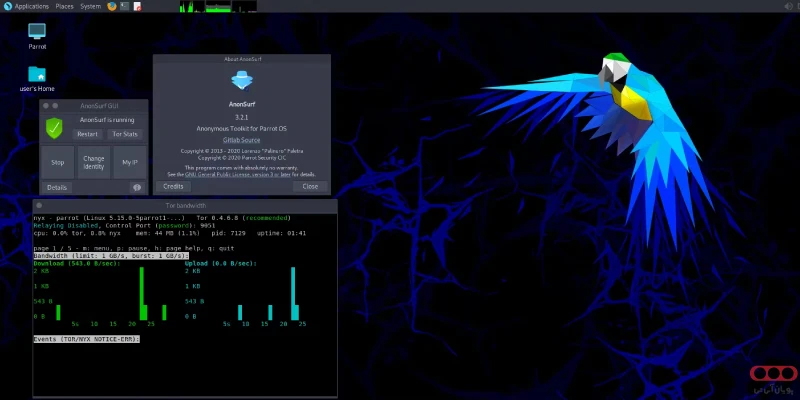Screen dimensions: 800x400
Task: Click the volume speaker icon in panel
Action: (788, 6)
